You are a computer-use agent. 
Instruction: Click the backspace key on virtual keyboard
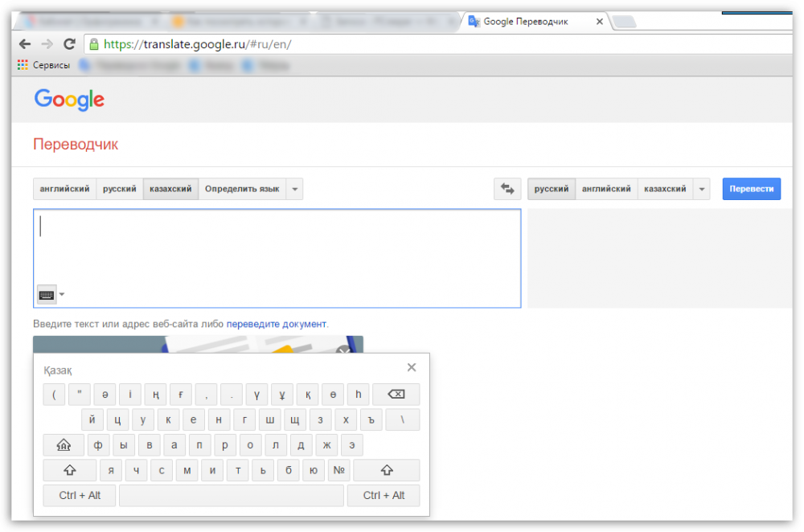396,394
